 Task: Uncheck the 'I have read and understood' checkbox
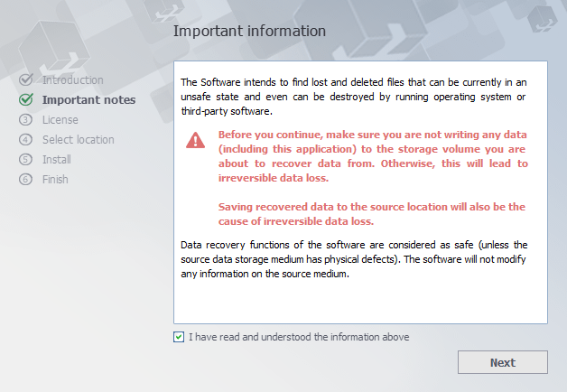pos(179,337)
